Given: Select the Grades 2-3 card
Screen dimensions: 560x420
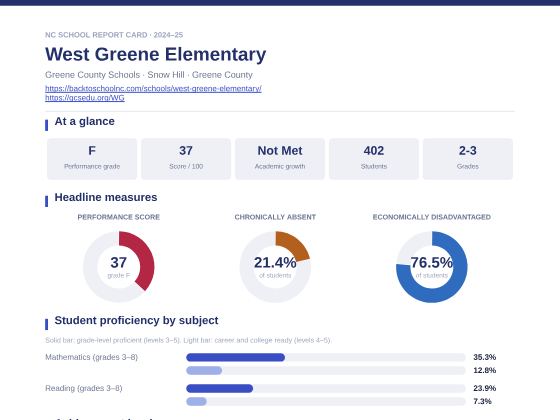Looking at the screenshot, I should (468, 159).
